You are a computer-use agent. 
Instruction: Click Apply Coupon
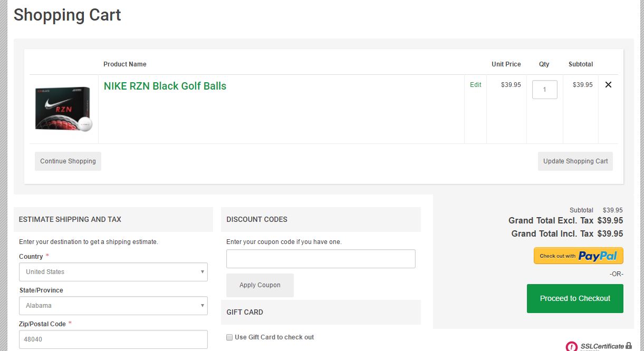[x=259, y=285]
